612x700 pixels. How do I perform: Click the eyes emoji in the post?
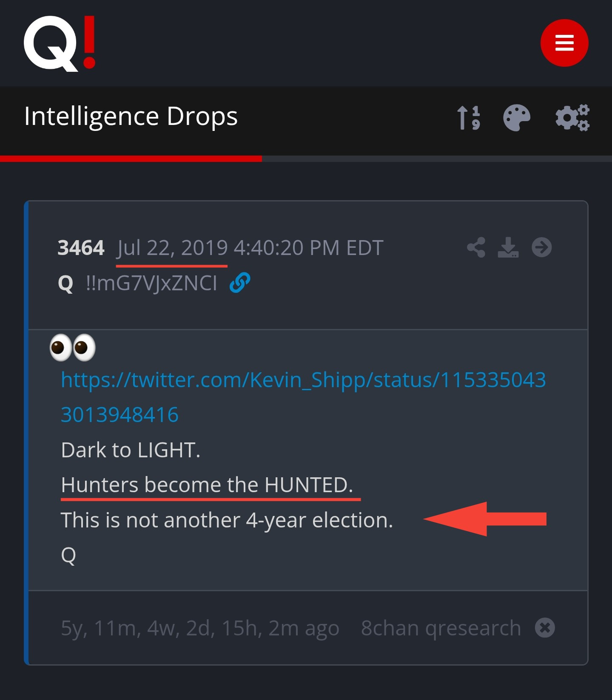click(x=73, y=348)
